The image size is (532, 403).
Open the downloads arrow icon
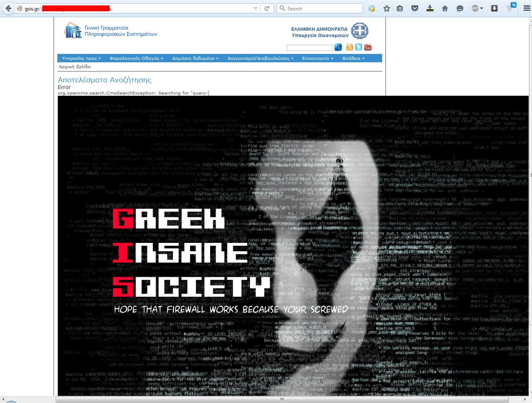430,8
